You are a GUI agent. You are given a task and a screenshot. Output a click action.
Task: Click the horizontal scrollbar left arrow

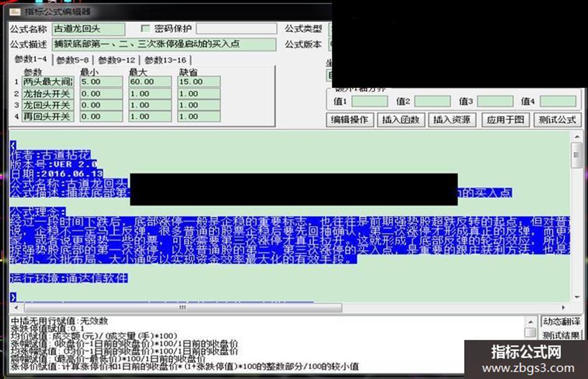point(16,307)
